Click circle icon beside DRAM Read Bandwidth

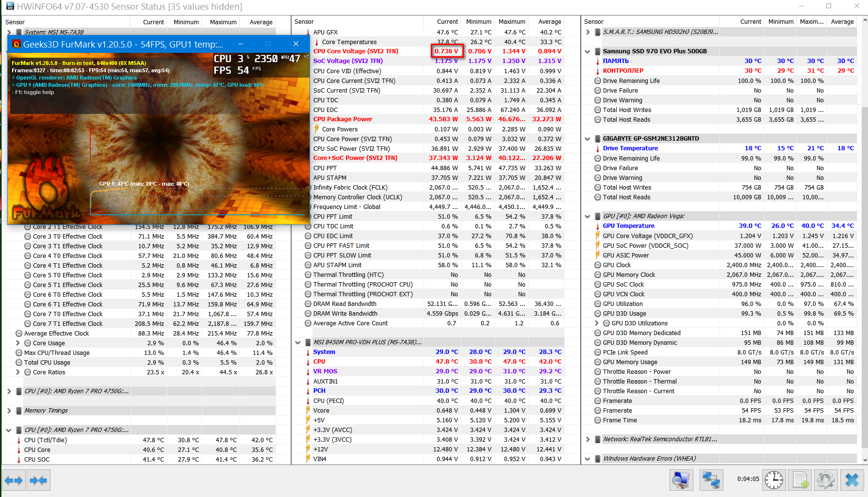tap(308, 304)
